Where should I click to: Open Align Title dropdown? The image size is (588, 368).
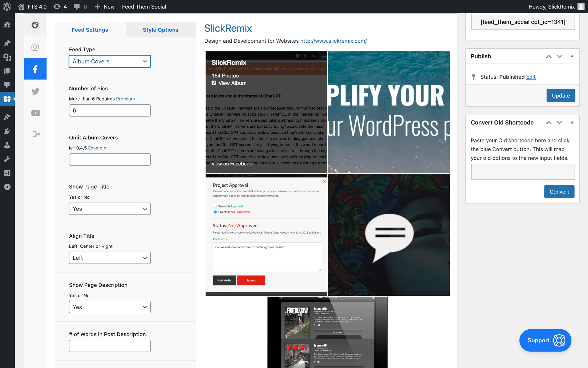point(110,258)
